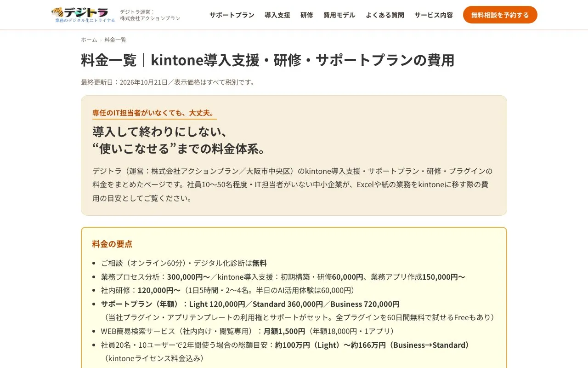Open the 導入支援 menu item

tap(277, 15)
